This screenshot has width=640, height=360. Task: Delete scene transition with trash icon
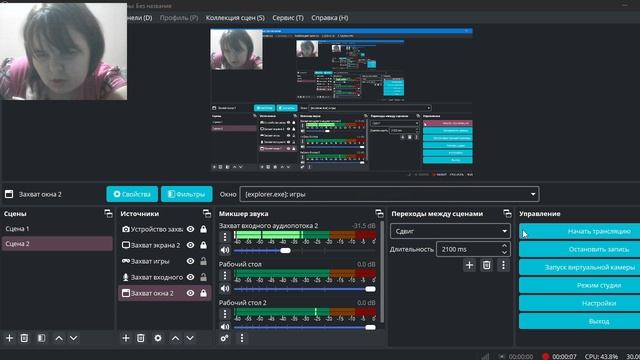pyautogui.click(x=487, y=265)
